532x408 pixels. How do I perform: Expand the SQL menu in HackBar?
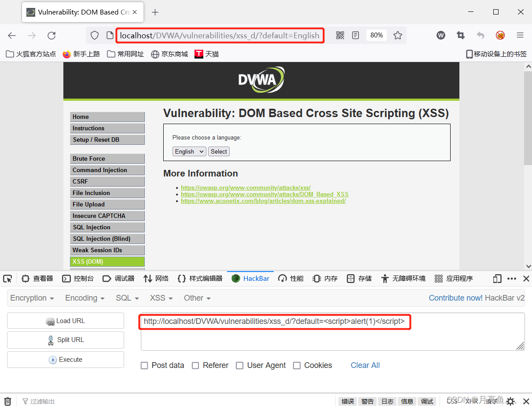click(127, 298)
